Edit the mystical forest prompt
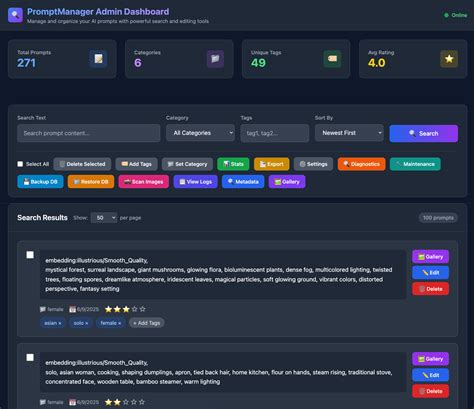 pyautogui.click(x=430, y=273)
